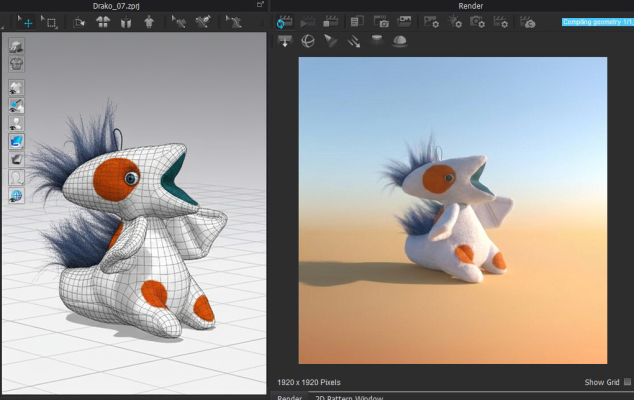Toggle the pin with blue ball visibility icon
The width and height of the screenshot is (634, 400).
coord(16,106)
